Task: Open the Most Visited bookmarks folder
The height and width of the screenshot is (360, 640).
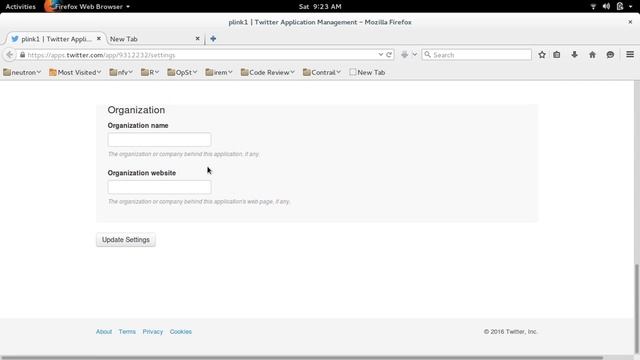Action: (75, 72)
